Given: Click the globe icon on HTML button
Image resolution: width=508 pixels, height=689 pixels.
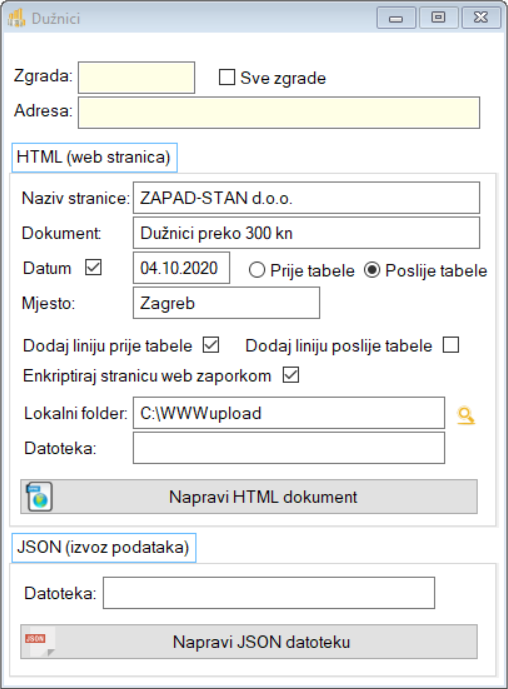Looking at the screenshot, I should [40, 497].
